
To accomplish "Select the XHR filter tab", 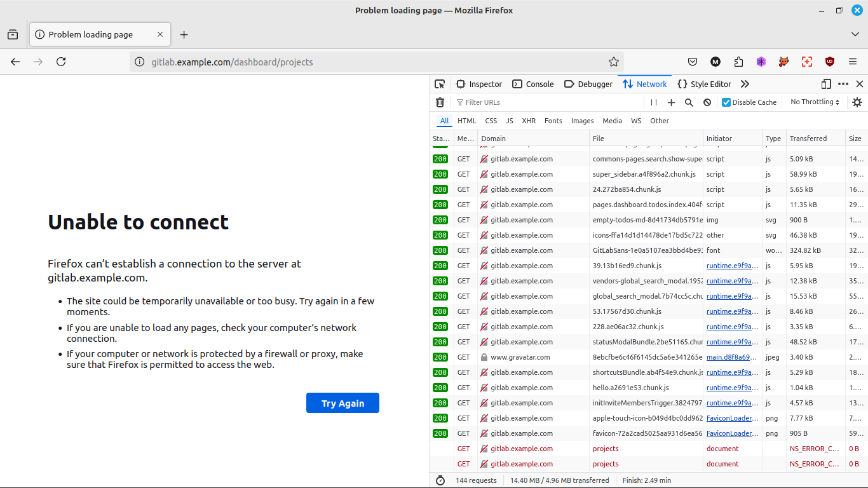I will point(529,121).
